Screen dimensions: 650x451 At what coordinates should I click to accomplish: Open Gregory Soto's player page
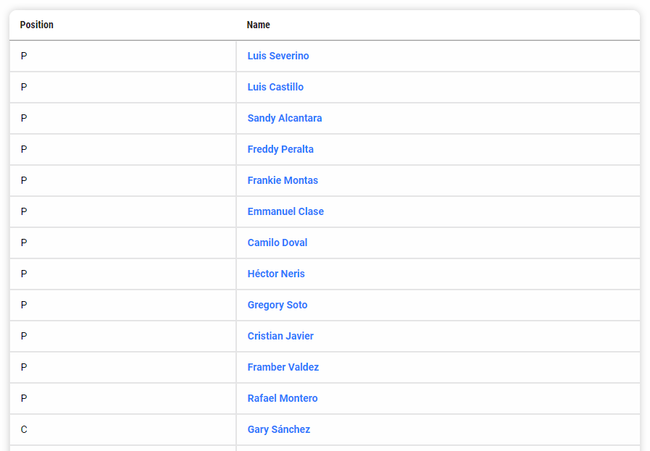coord(277,304)
